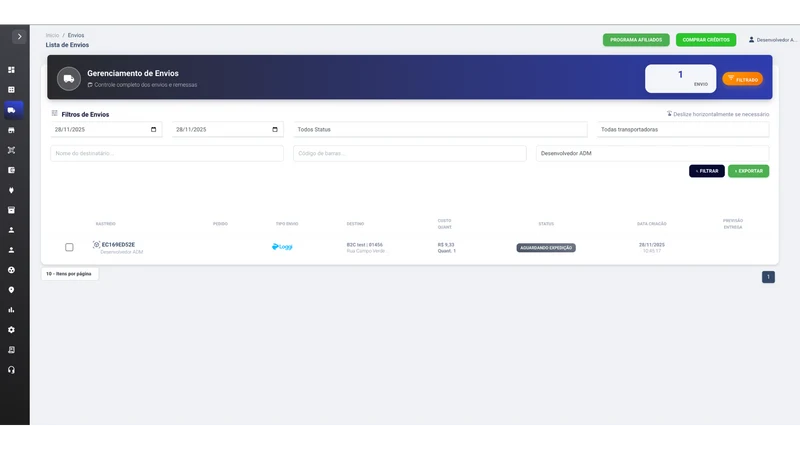This screenshot has height=450, width=800.
Task: Tick the checkbox for shipment EC169ED52E
Action: [x=69, y=247]
